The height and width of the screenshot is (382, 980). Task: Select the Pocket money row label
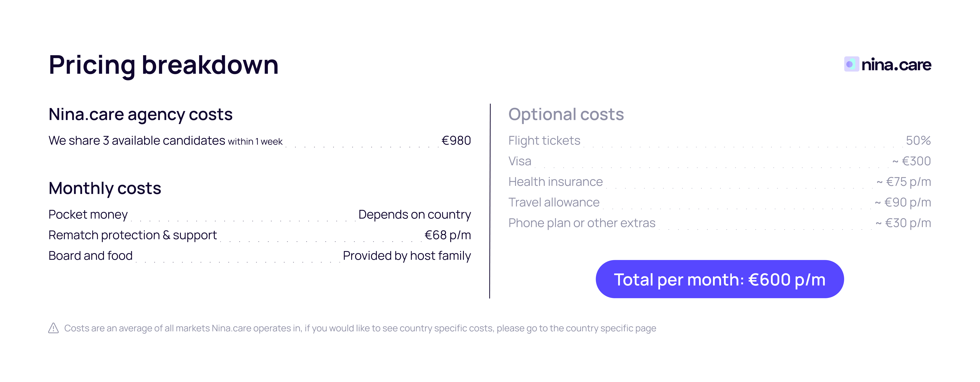pyautogui.click(x=88, y=215)
